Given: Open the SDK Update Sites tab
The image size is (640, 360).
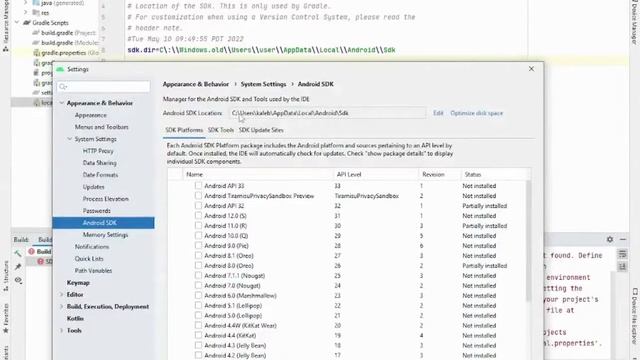Looking at the screenshot, I should tap(261, 130).
